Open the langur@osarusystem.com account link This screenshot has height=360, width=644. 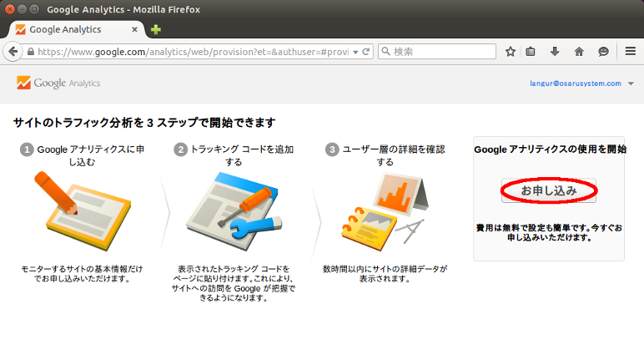pyautogui.click(x=575, y=83)
